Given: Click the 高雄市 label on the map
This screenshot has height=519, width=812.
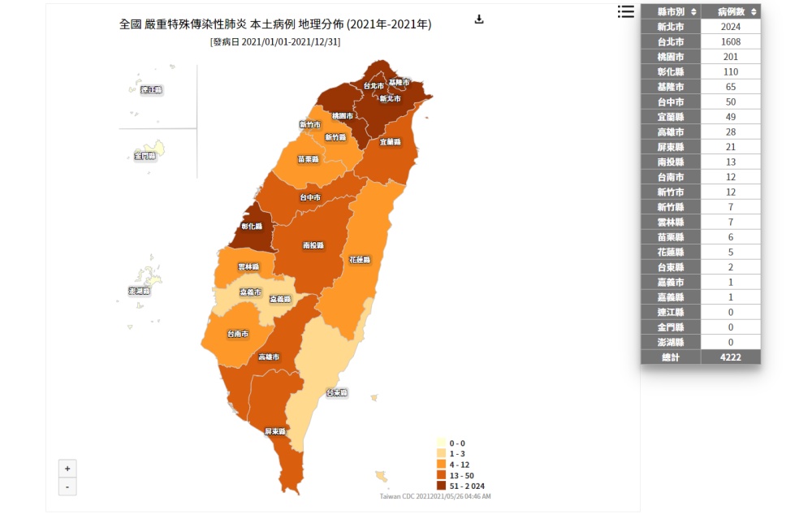Looking at the screenshot, I should click(269, 357).
